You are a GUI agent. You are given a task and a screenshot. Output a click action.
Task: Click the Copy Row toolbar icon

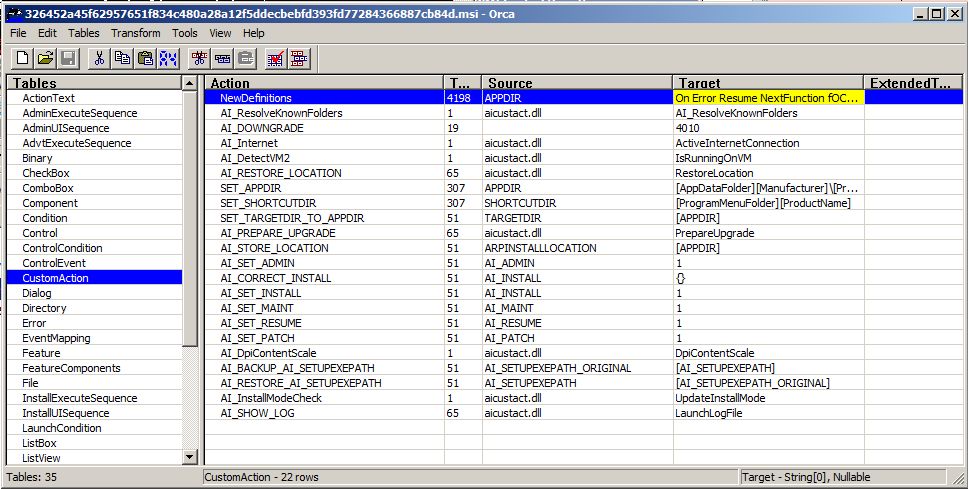coord(223,58)
